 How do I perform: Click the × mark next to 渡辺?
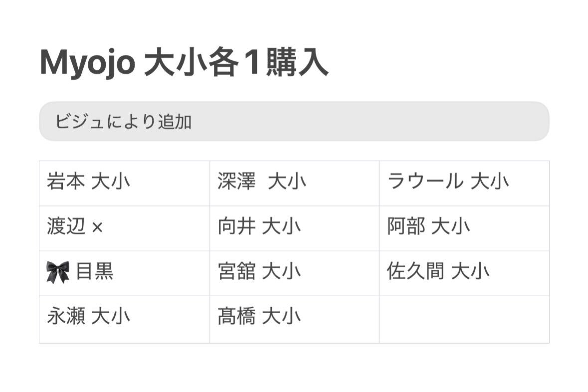(x=97, y=227)
